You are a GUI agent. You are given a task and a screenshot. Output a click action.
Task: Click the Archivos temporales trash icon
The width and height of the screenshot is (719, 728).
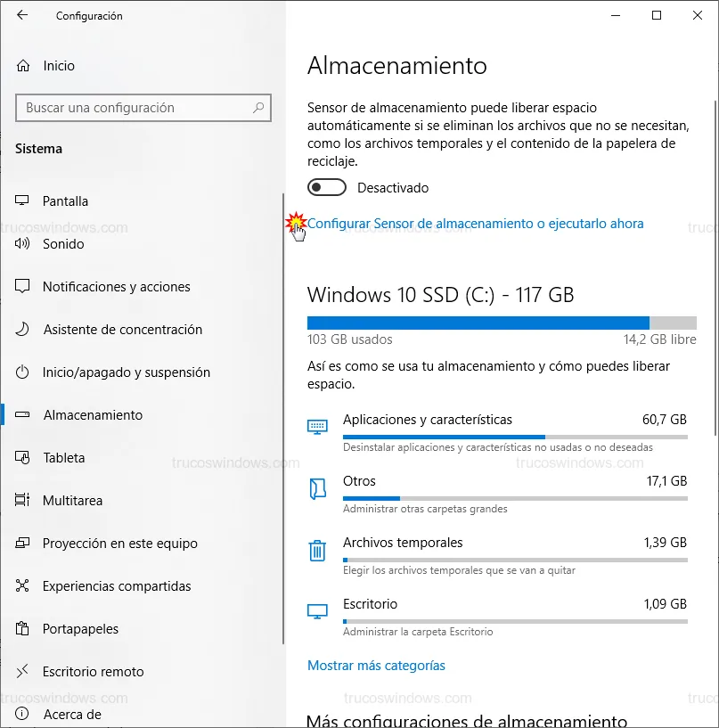click(317, 551)
